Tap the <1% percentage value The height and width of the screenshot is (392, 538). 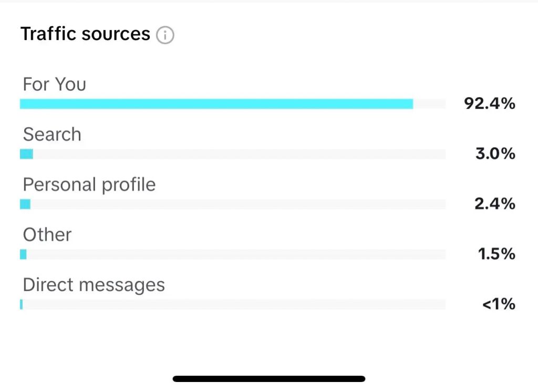point(499,304)
